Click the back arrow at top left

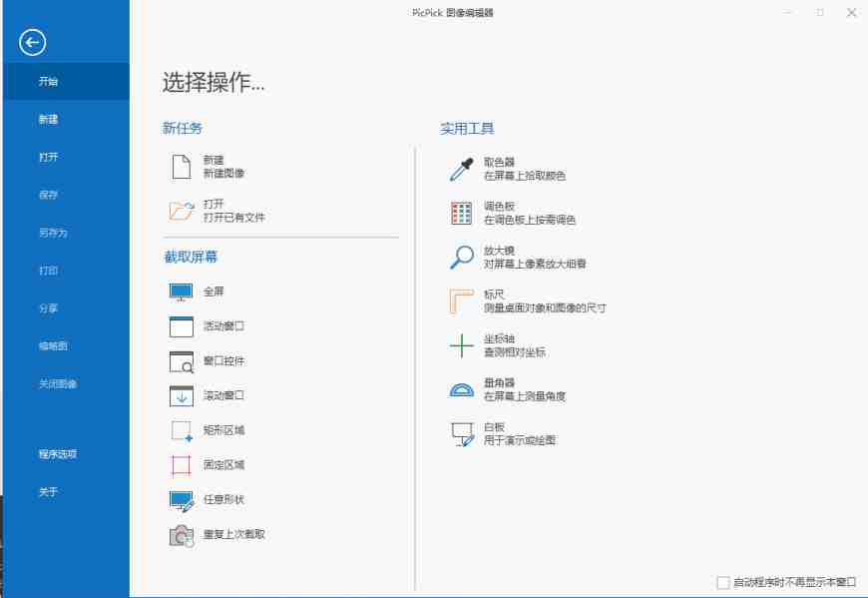(x=33, y=43)
